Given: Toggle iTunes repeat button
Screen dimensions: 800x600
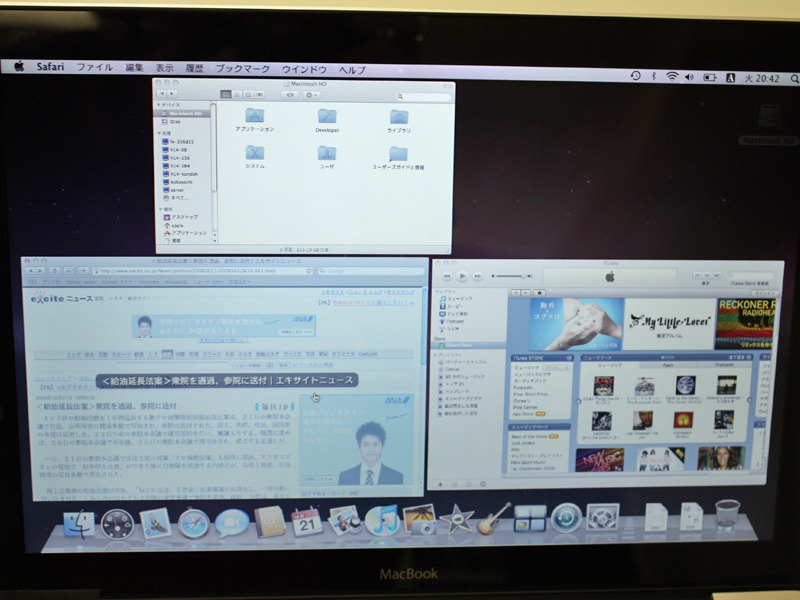Looking at the screenshot, I should click(468, 484).
